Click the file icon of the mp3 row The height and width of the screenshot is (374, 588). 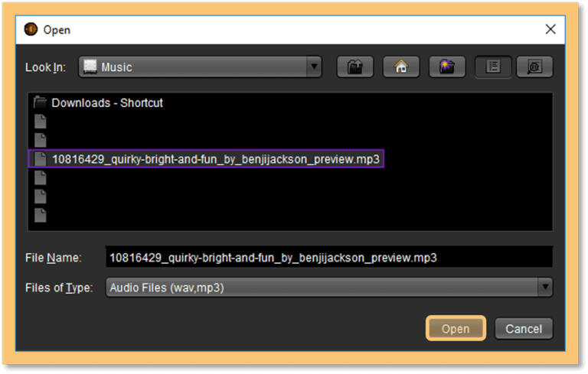[40, 159]
